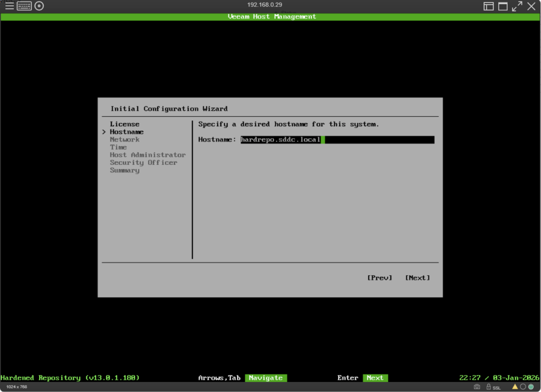Go to the Host Administrator step
Viewport: 541px width, 392px height.
[x=147, y=155]
